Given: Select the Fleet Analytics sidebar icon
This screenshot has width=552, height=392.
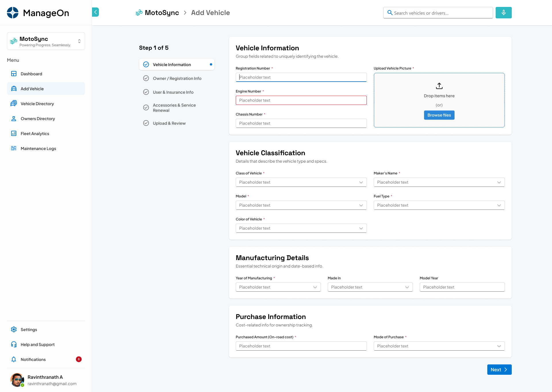Looking at the screenshot, I should tap(14, 133).
